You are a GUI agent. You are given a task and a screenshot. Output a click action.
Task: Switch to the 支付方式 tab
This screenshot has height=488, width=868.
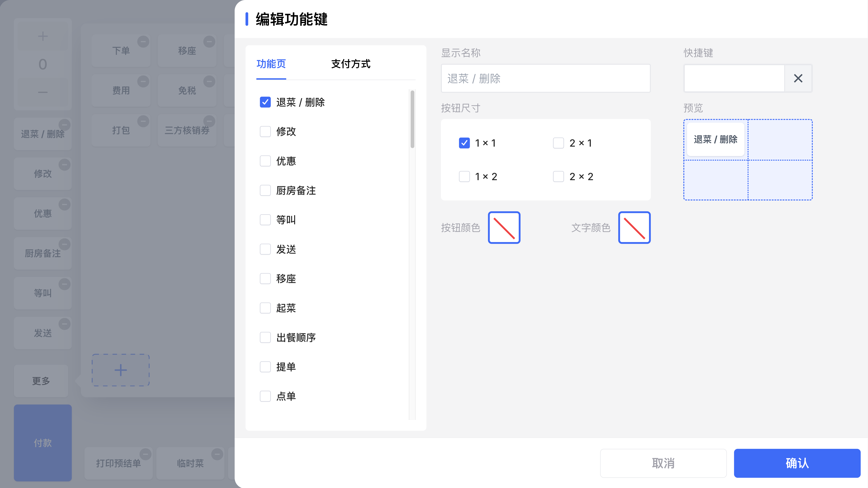350,64
